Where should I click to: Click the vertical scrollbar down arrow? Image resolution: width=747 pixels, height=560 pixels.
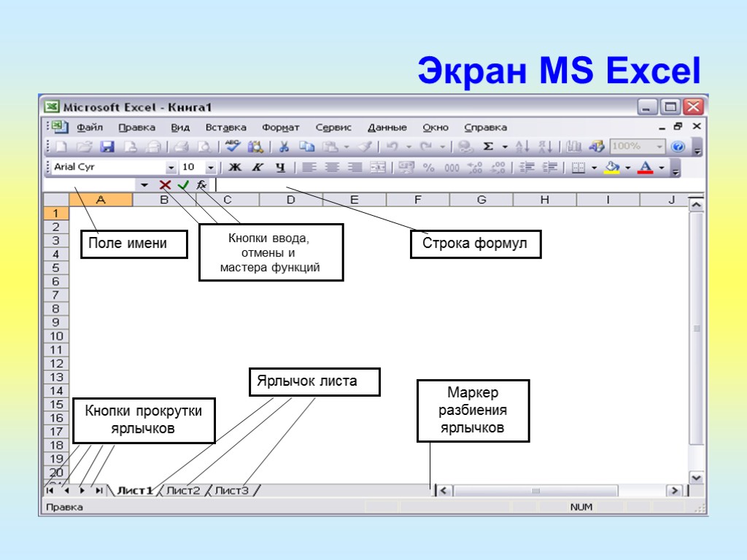point(697,478)
